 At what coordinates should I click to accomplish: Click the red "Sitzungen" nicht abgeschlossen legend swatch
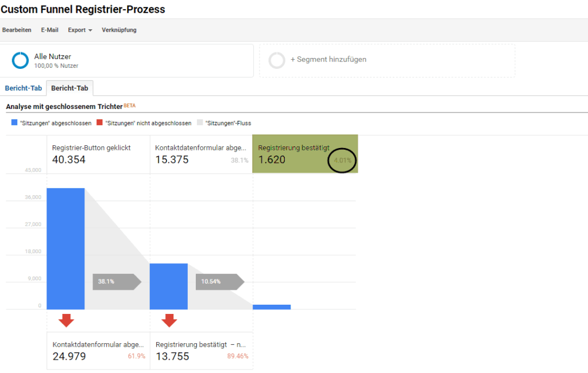pyautogui.click(x=99, y=123)
